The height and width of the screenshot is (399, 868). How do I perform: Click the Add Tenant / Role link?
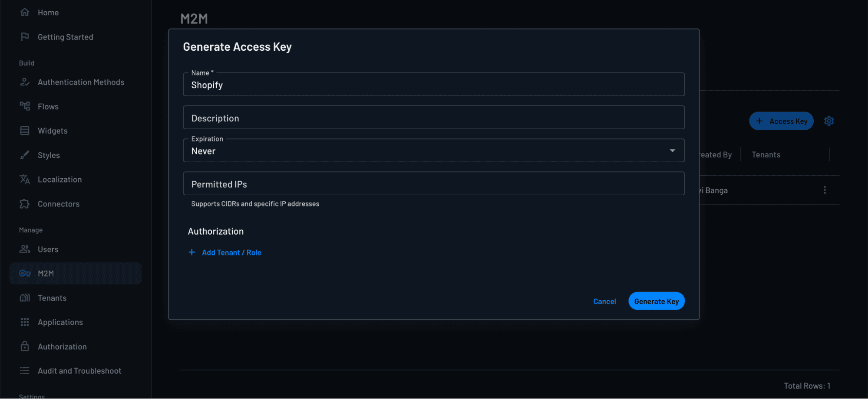(x=231, y=252)
